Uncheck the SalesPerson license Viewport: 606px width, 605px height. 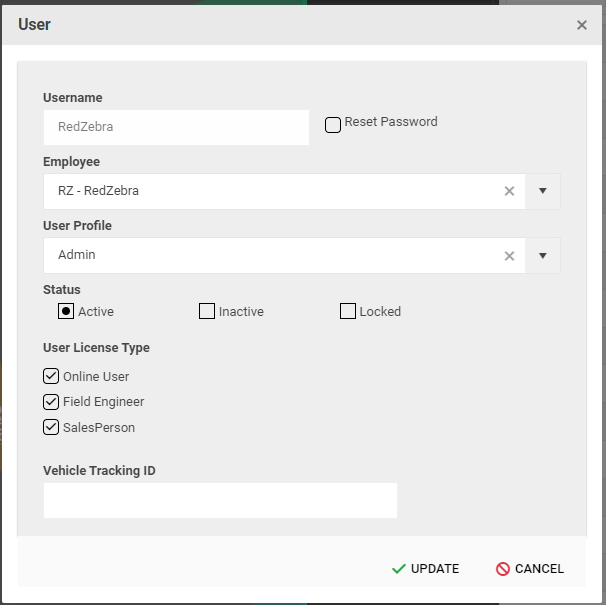51,427
